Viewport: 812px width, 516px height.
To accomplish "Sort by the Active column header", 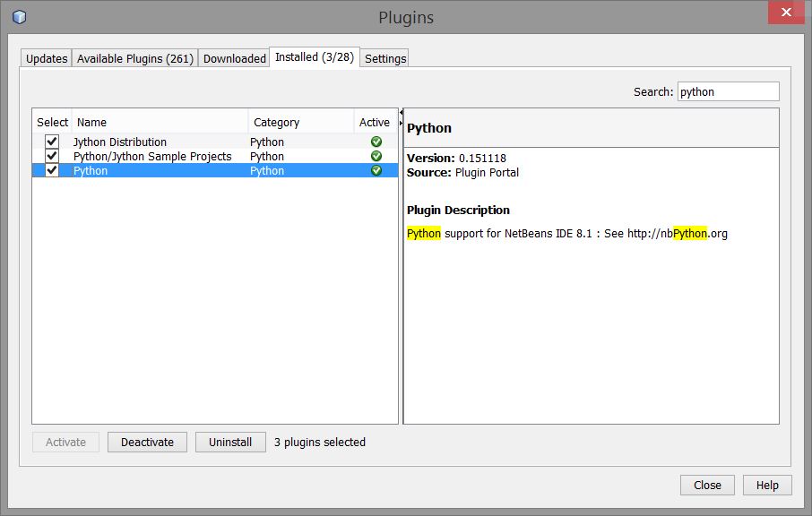I will [x=376, y=122].
